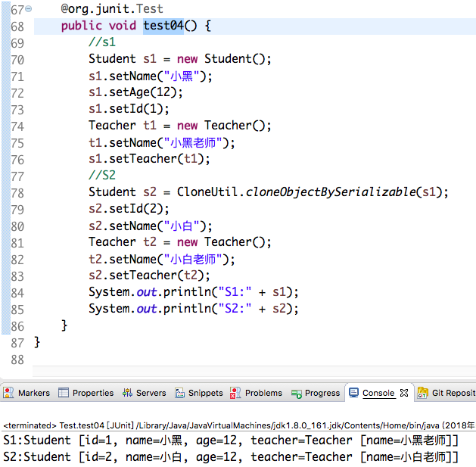Click the Snippets view icon

(x=180, y=393)
